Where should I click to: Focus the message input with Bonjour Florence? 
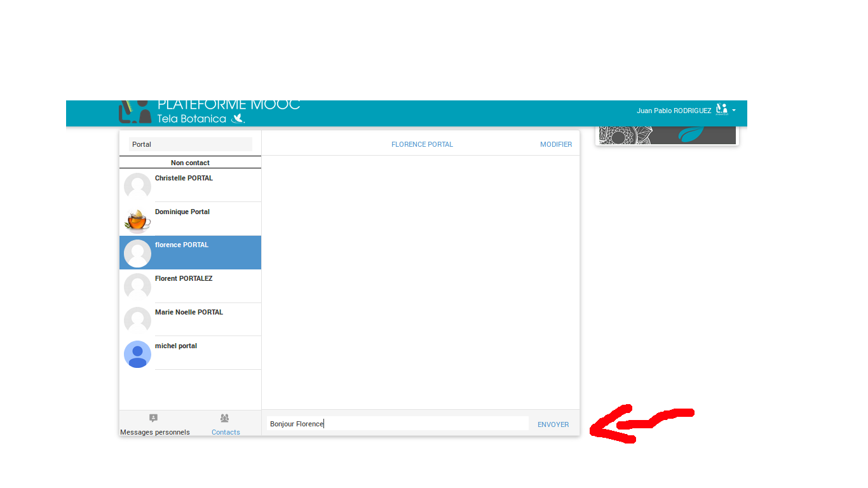coord(397,424)
